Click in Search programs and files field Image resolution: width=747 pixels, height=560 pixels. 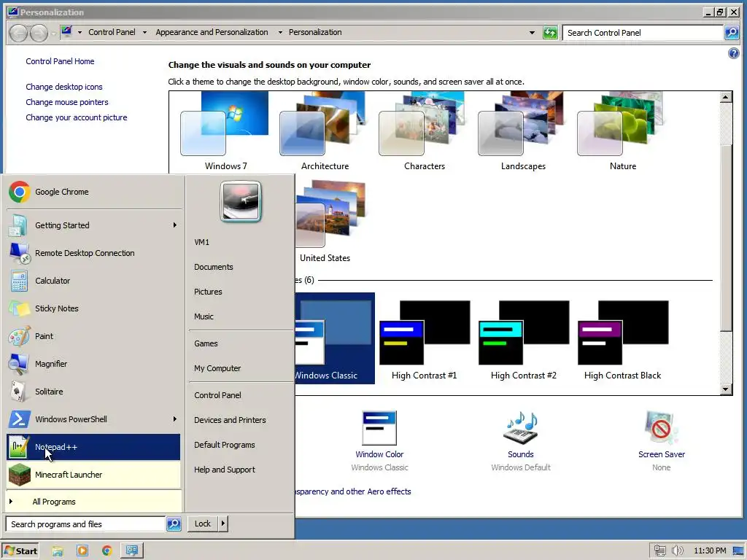click(x=86, y=524)
